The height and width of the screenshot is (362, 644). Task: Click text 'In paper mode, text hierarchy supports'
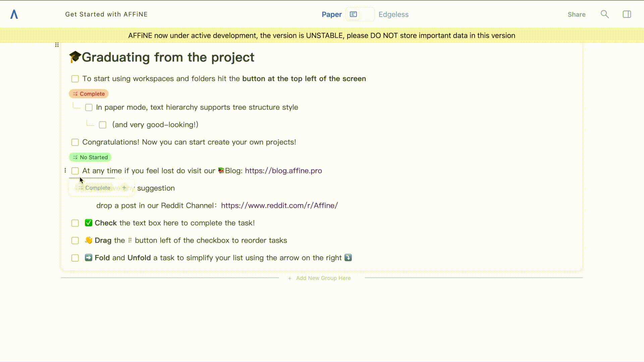[197, 107]
